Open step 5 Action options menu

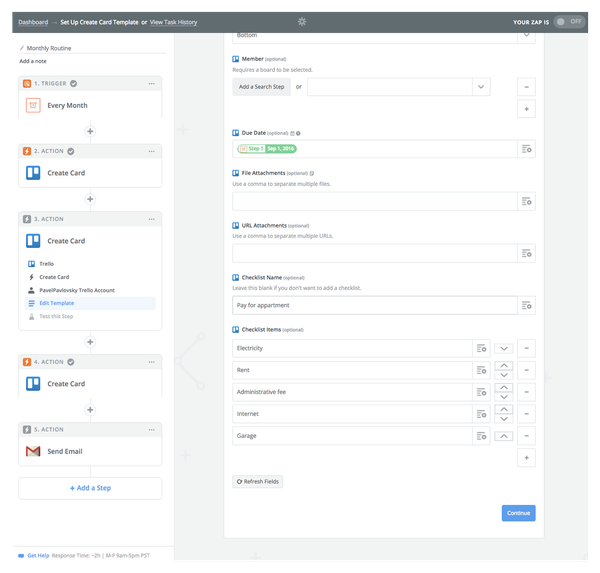(152, 429)
